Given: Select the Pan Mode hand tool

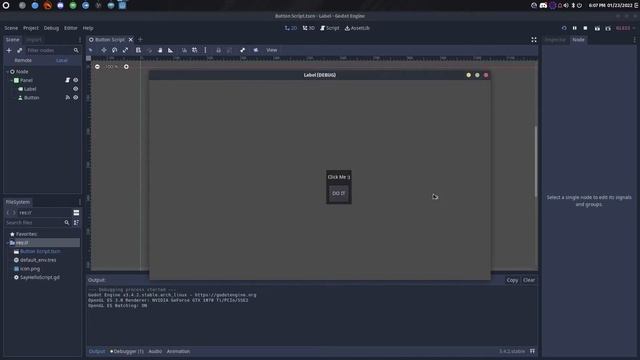Looking at the screenshot, I should point(160,50).
